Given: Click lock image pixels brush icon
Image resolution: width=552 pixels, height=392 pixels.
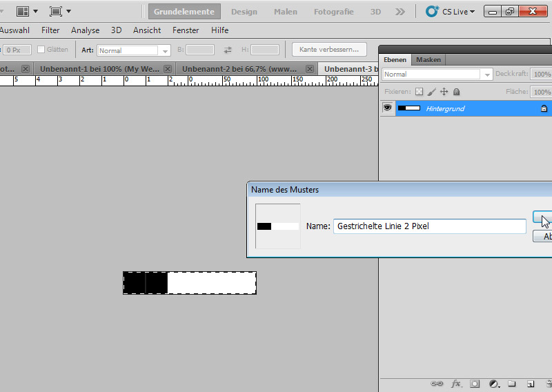Looking at the screenshot, I should (431, 92).
